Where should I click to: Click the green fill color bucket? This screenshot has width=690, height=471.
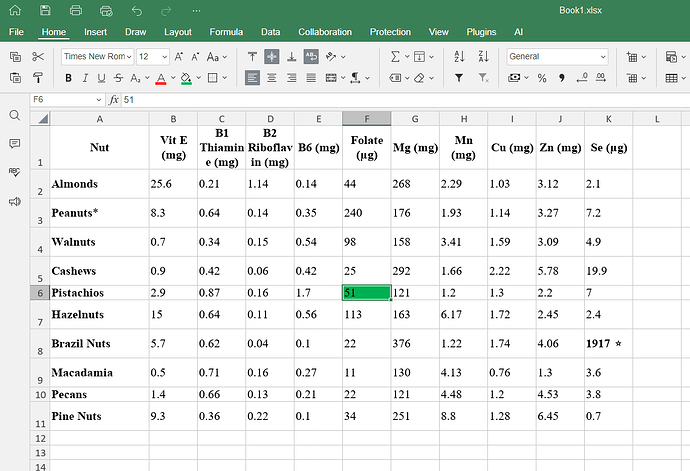pyautogui.click(x=186, y=78)
